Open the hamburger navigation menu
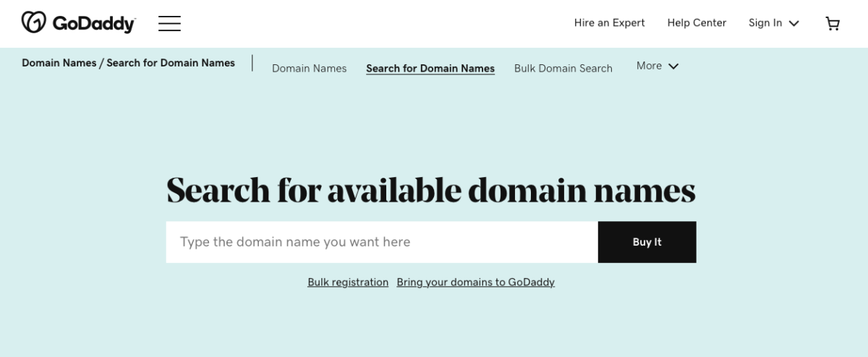This screenshot has width=868, height=357. pos(170,24)
